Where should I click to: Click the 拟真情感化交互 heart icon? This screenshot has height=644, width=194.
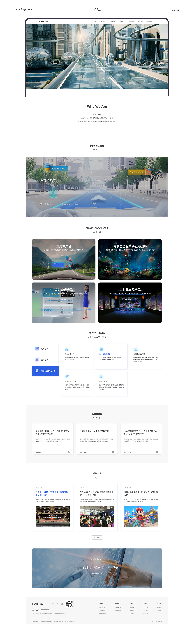click(67, 376)
